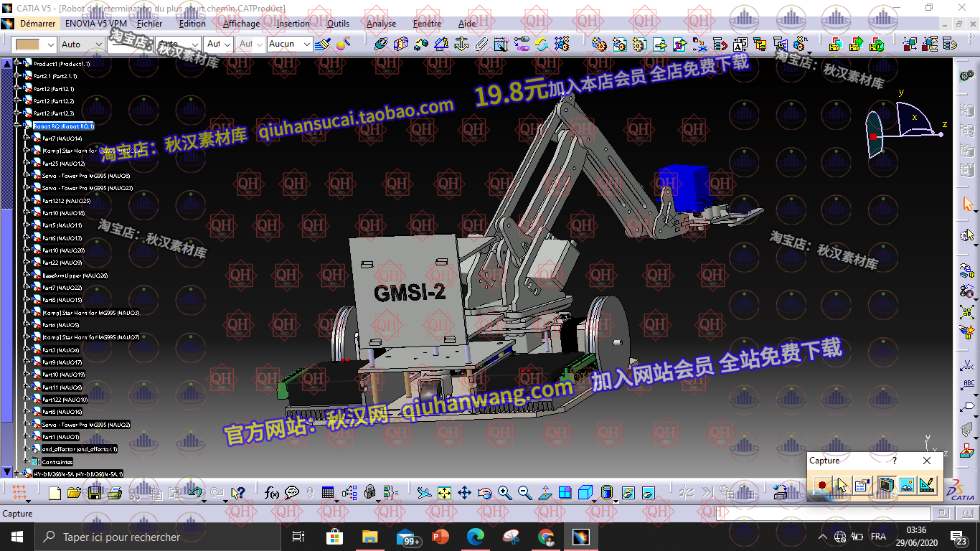This screenshot has width=980, height=551.
Task: Toggle Vector mode in Capture dialog
Action: click(x=926, y=486)
